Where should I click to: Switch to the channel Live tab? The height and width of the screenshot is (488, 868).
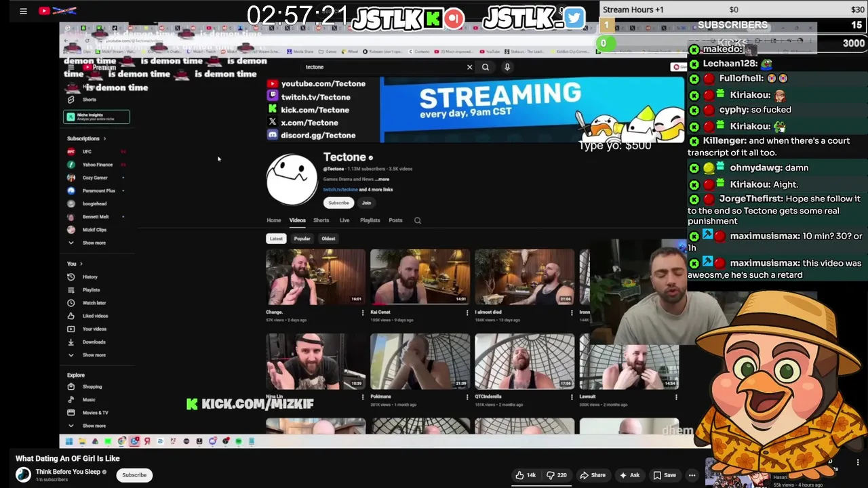pyautogui.click(x=344, y=220)
